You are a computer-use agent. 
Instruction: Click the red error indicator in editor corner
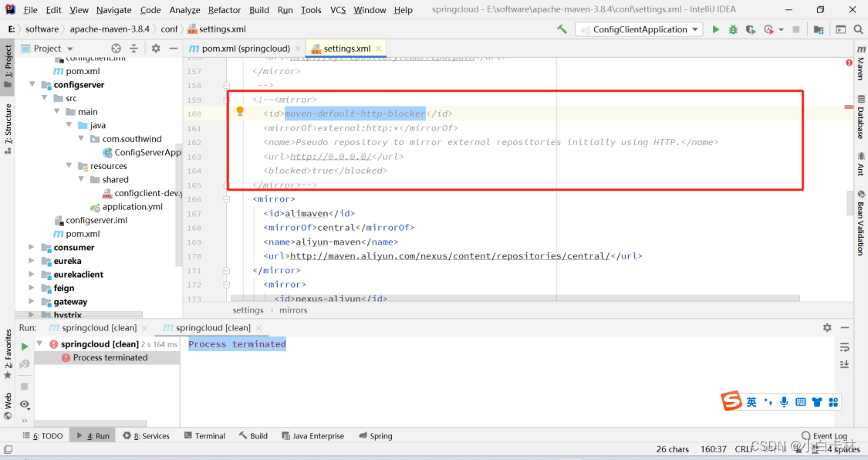click(849, 63)
